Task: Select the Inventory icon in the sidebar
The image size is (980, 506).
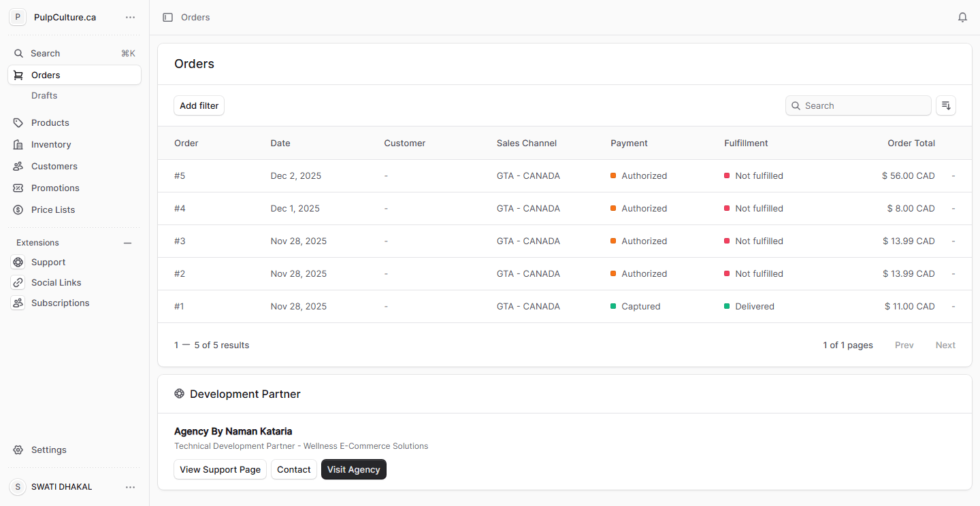Action: coord(18,144)
